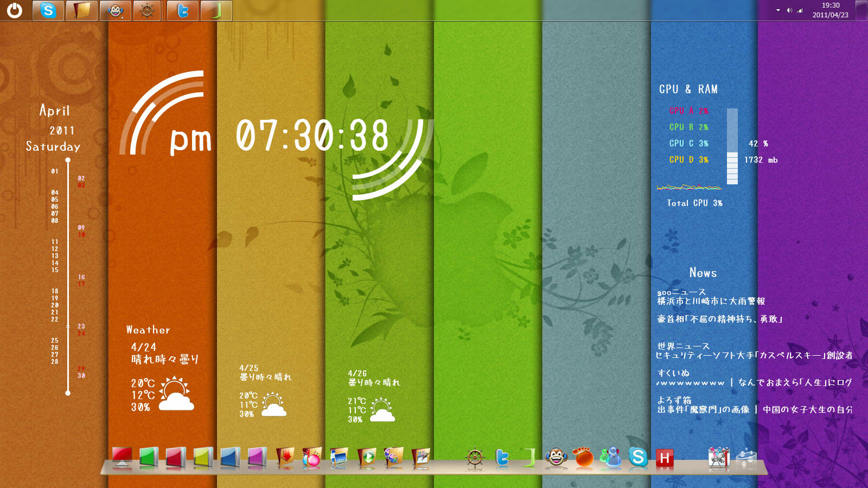Click the 1732 mb RAM value

pos(761,160)
